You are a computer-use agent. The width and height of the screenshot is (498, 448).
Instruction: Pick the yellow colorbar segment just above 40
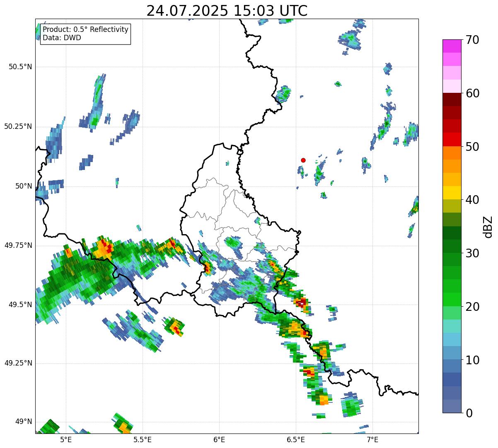[x=452, y=193]
